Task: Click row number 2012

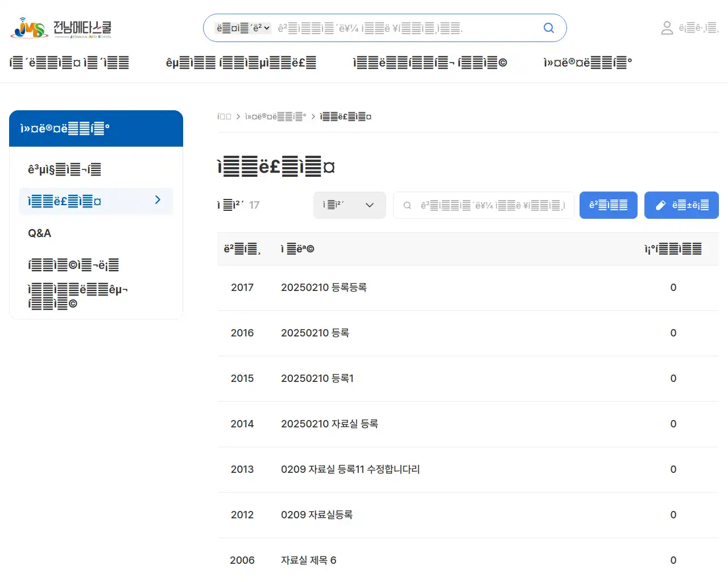Action: 242,515
